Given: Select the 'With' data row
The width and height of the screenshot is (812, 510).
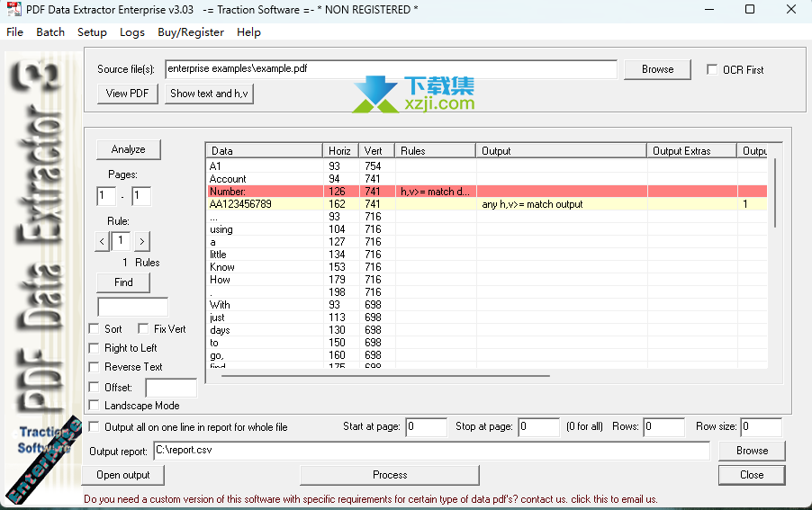Looking at the screenshot, I should click(x=487, y=305).
